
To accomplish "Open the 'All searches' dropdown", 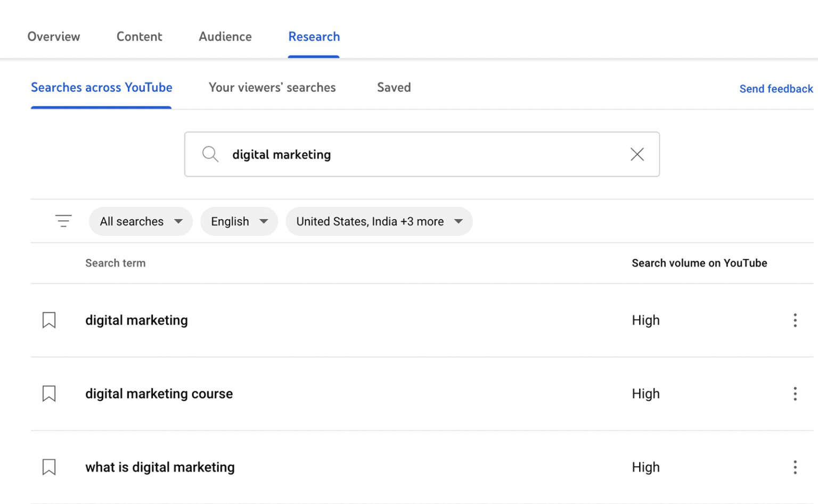I will tap(140, 221).
